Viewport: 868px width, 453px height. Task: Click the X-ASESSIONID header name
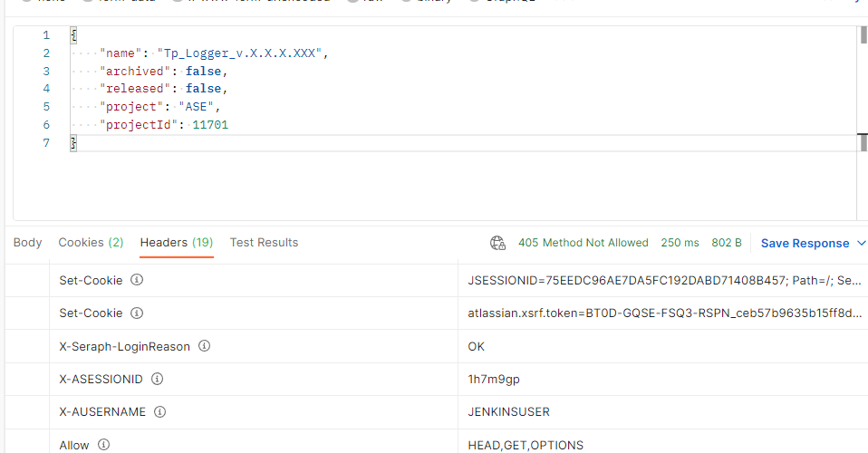[101, 380]
